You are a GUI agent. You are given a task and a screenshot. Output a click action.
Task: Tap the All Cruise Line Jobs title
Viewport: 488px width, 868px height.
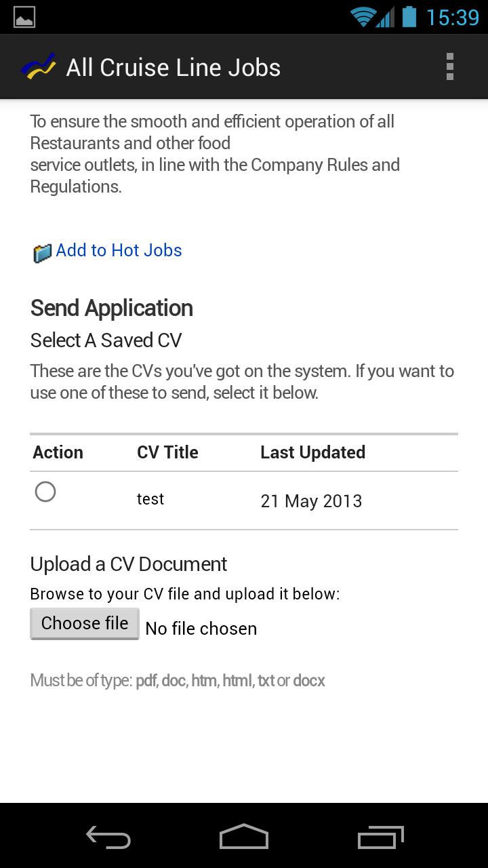click(x=174, y=68)
